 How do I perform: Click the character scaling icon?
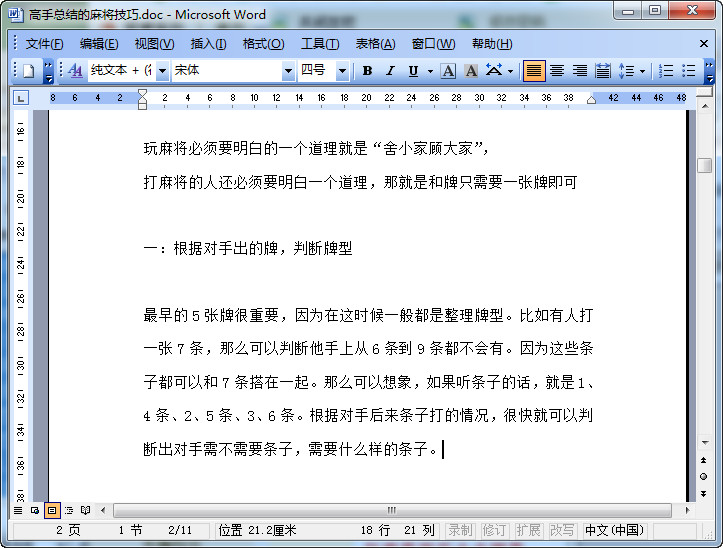494,71
